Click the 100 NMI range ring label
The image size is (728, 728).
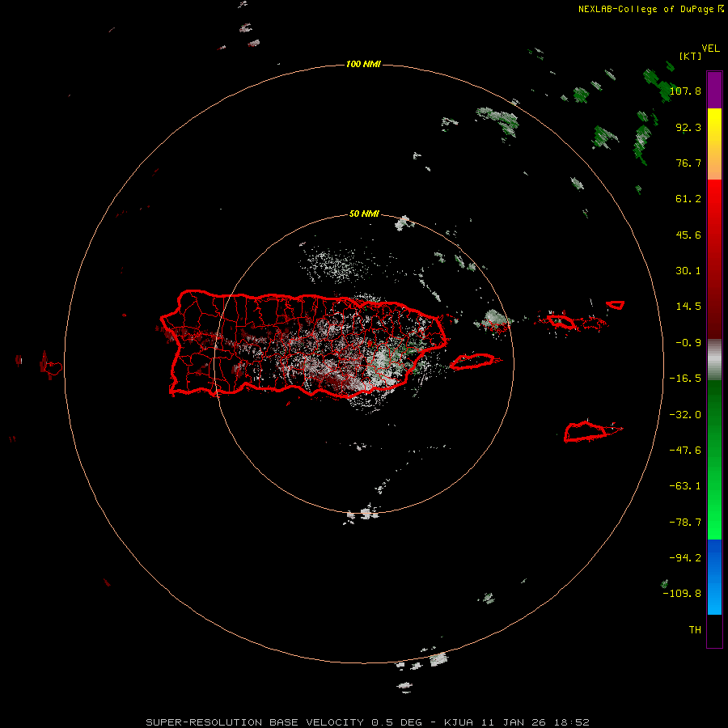tap(363, 64)
